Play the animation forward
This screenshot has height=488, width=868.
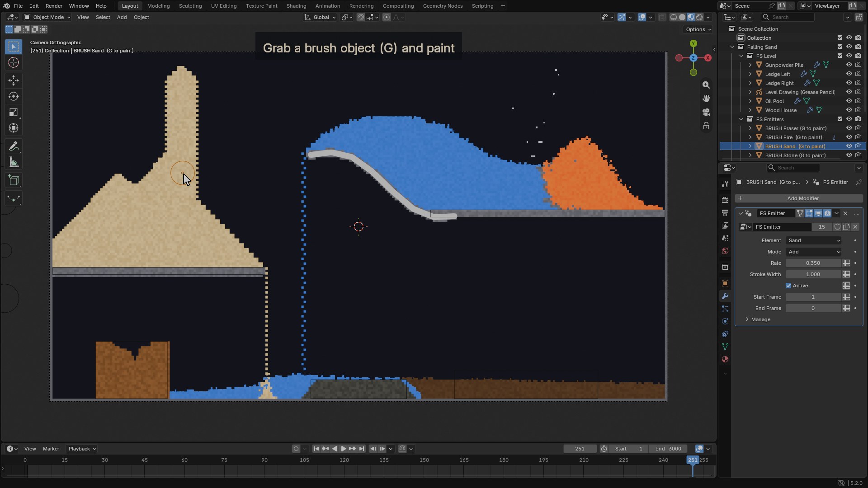click(344, 449)
